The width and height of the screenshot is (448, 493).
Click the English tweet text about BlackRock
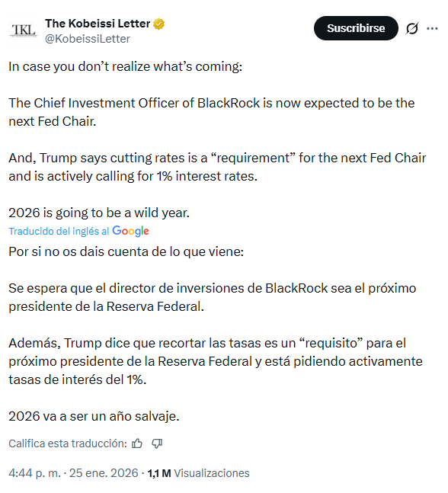(x=212, y=112)
